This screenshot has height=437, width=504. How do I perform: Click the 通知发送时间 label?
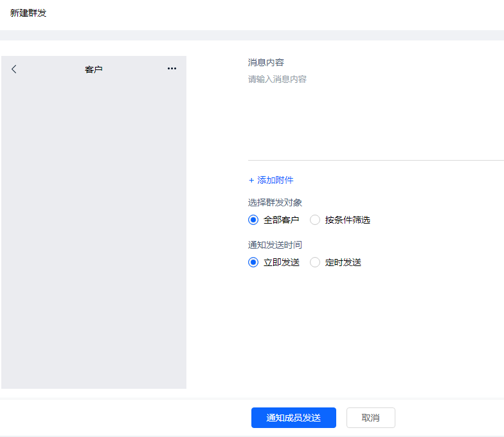point(275,245)
